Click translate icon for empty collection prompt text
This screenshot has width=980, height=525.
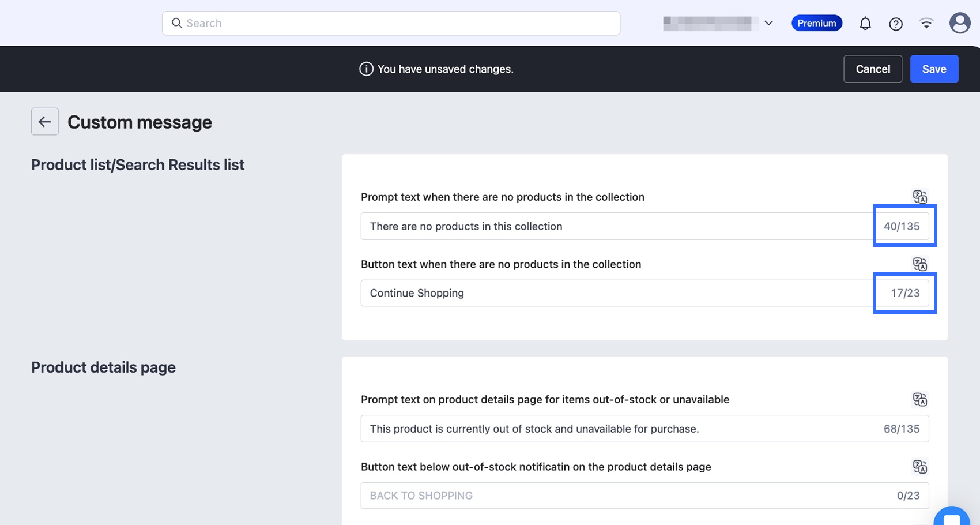click(x=919, y=197)
